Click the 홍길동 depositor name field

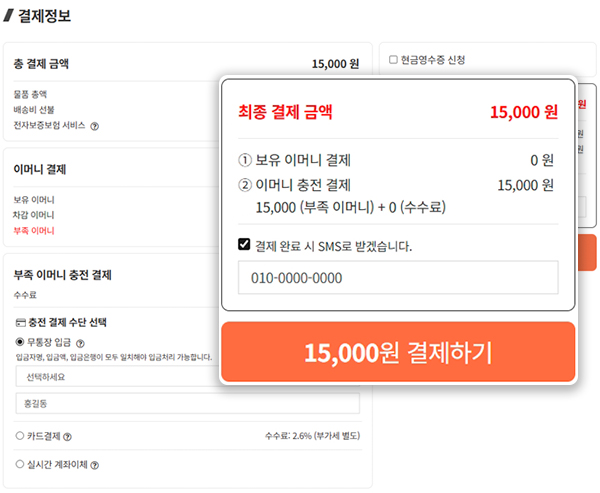click(x=187, y=403)
